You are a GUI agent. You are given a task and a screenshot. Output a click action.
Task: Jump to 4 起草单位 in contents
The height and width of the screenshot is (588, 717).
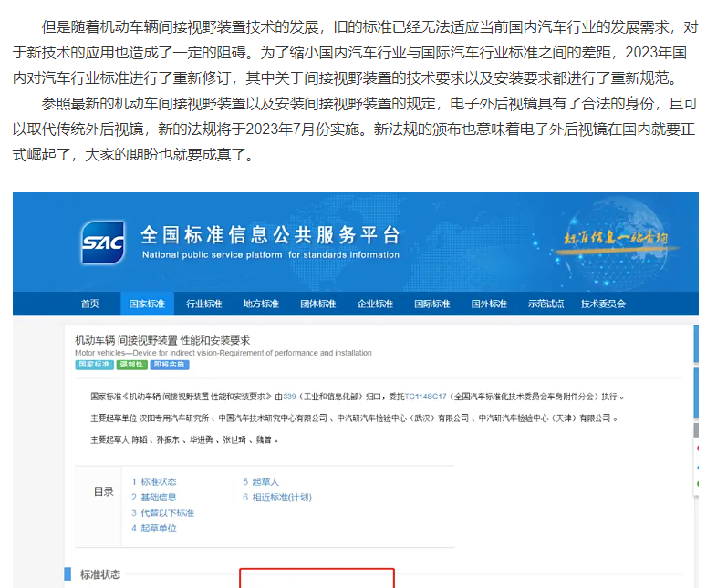pos(154,528)
